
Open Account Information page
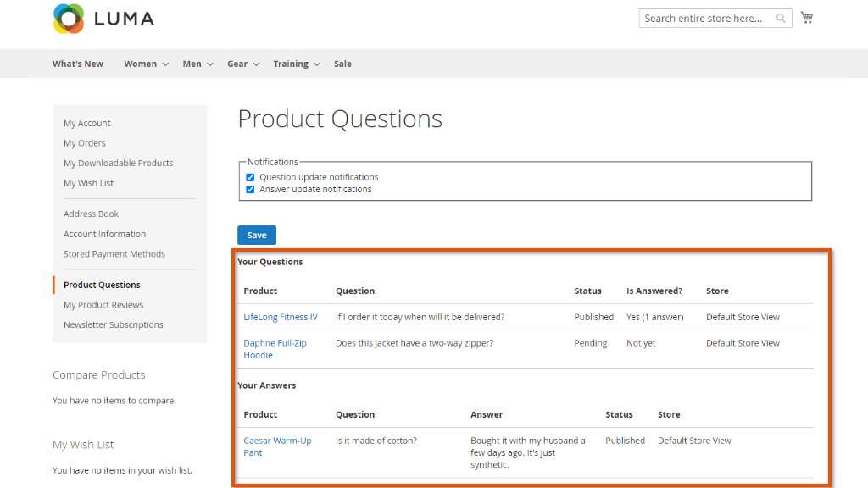pyautogui.click(x=104, y=234)
